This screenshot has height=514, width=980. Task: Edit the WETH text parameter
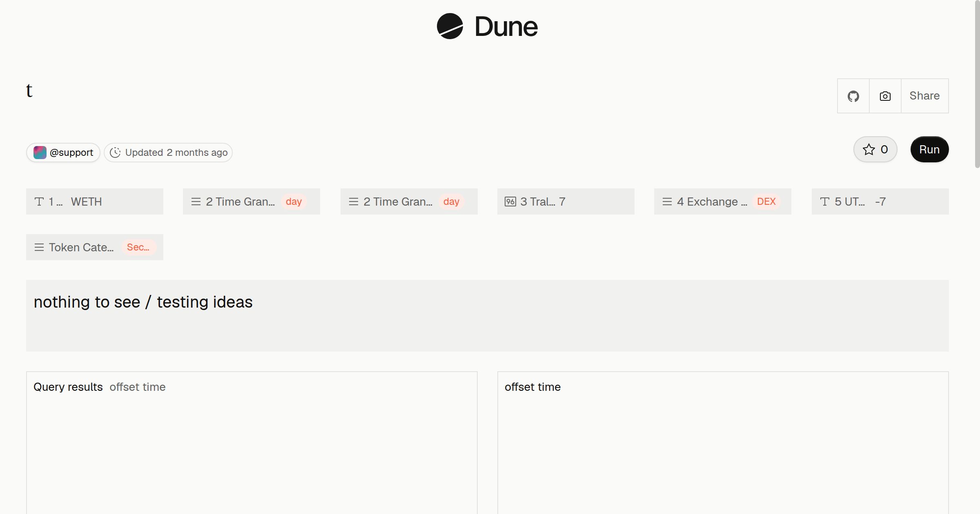point(95,202)
